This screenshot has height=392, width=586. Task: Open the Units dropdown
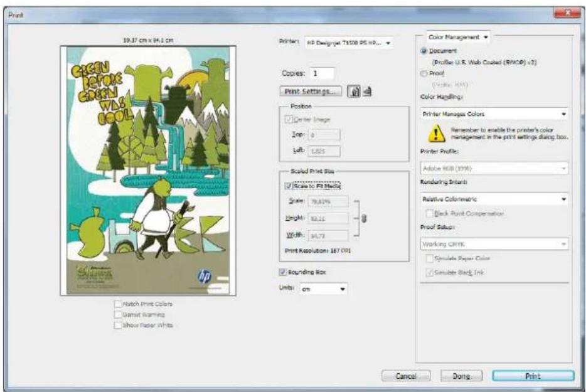point(324,289)
